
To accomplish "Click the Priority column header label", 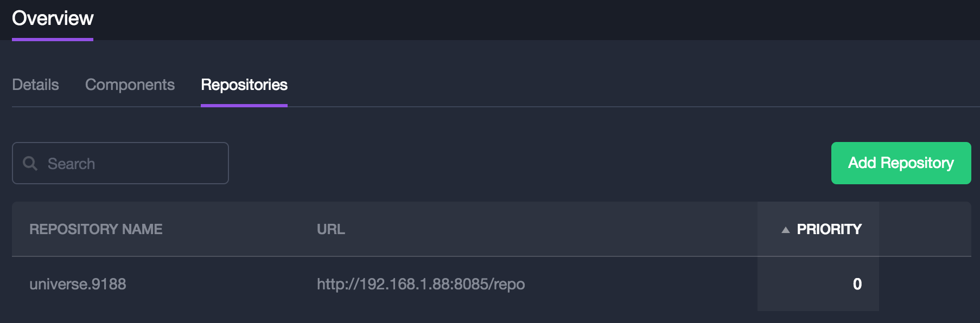I will coord(829,229).
